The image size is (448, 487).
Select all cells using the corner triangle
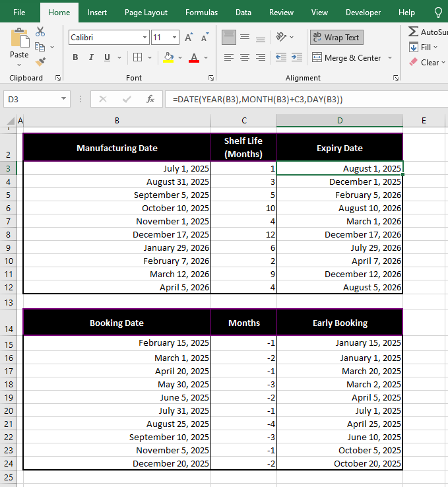(x=11, y=121)
